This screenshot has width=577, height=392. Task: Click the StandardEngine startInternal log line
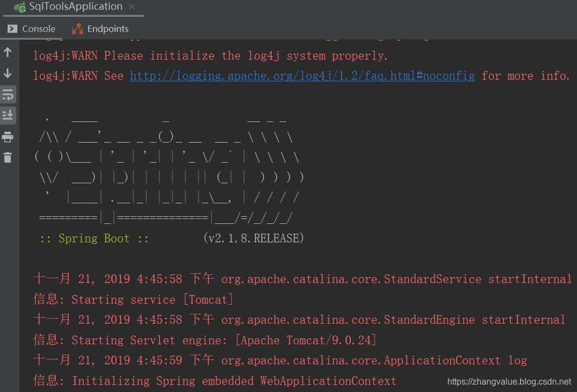click(x=299, y=319)
